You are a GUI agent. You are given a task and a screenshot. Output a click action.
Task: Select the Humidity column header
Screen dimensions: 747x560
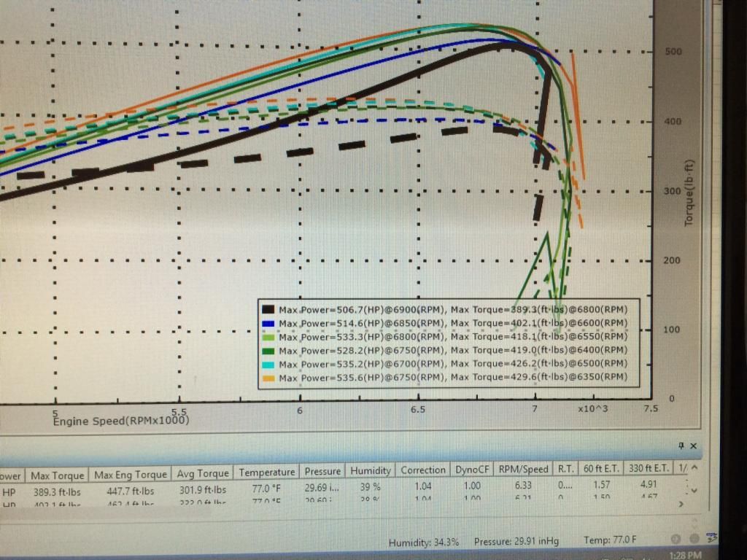[x=370, y=470]
